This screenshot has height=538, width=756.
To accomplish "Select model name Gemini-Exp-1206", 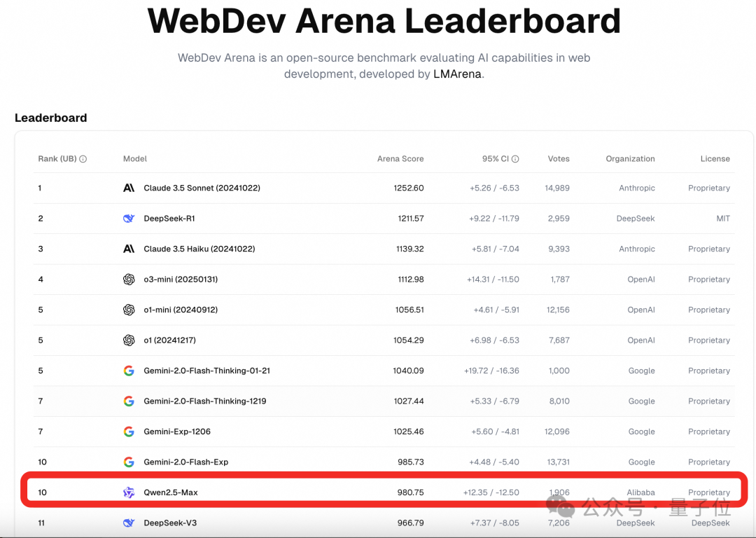I will [177, 431].
